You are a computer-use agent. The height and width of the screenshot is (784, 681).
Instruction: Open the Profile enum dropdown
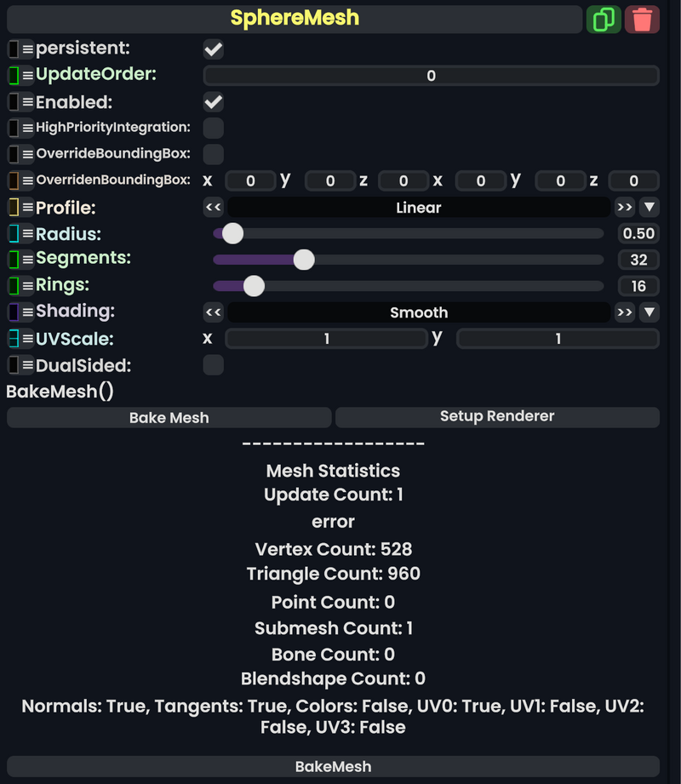(x=649, y=207)
